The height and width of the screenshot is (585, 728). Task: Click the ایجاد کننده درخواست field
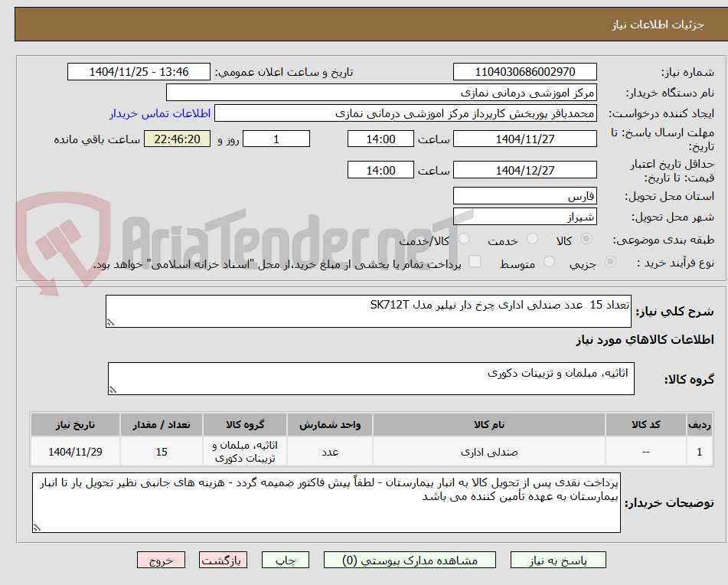pyautogui.click(x=405, y=114)
